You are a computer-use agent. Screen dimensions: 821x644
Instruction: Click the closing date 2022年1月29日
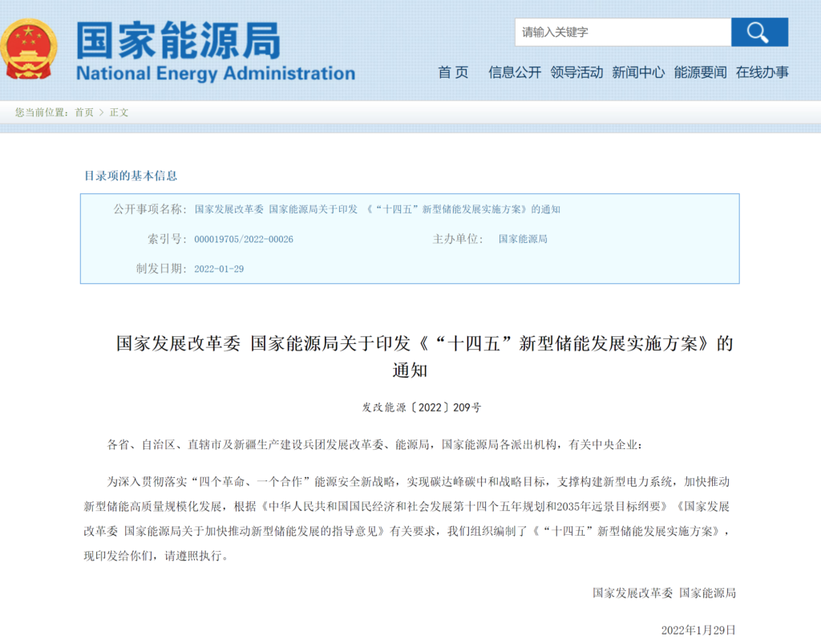click(x=698, y=630)
